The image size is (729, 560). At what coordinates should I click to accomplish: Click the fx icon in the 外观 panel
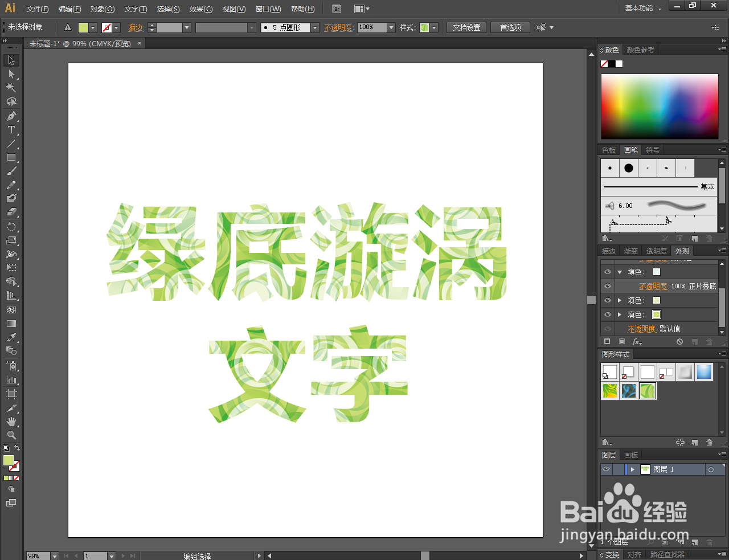tap(637, 341)
